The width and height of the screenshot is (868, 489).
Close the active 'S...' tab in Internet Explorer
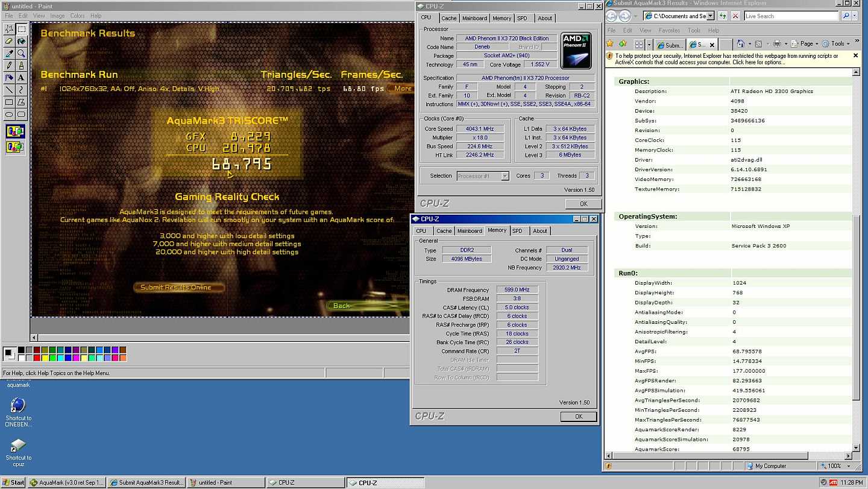(712, 45)
